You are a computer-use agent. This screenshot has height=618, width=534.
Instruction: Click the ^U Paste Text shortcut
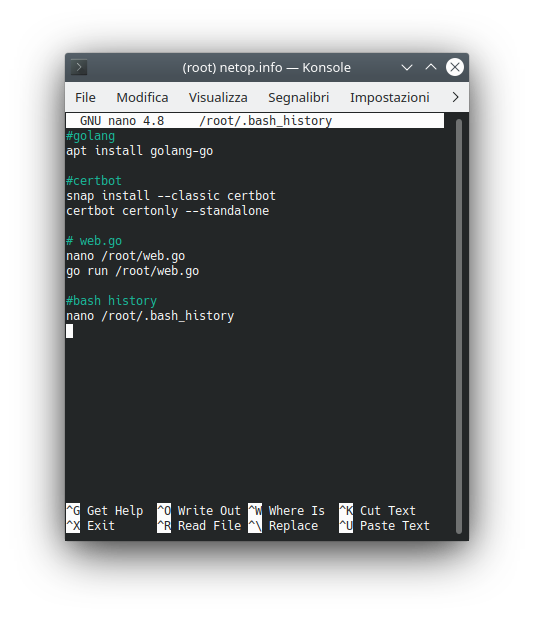point(384,525)
